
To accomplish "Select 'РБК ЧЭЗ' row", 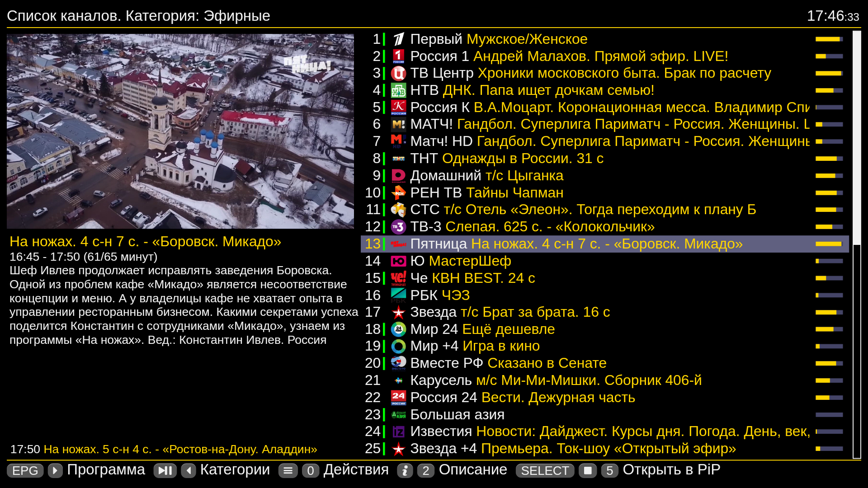I will [605, 296].
